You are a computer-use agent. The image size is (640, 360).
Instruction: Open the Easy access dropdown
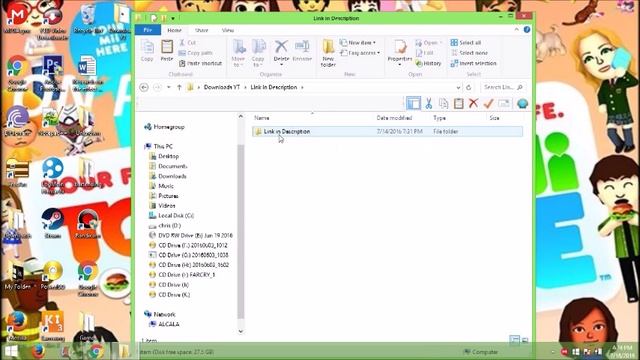tap(360, 53)
